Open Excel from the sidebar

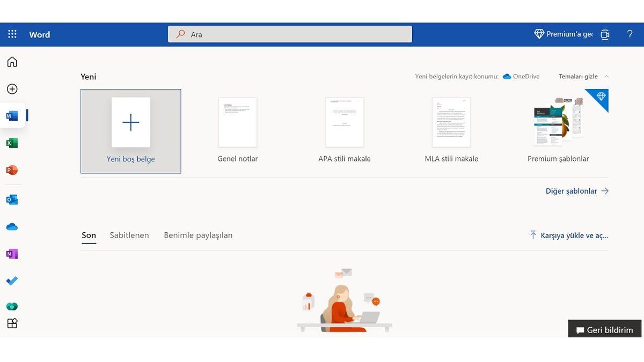[x=12, y=143]
